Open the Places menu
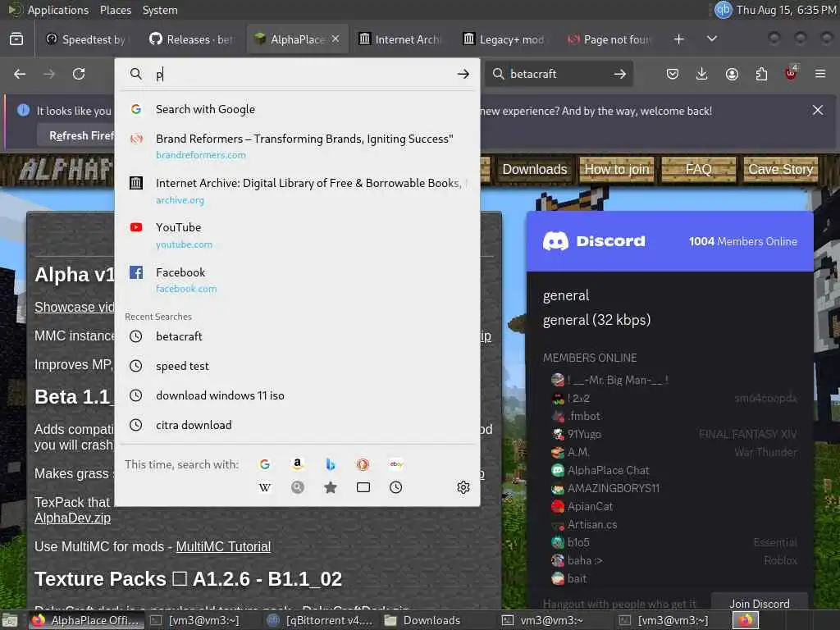 point(115,10)
